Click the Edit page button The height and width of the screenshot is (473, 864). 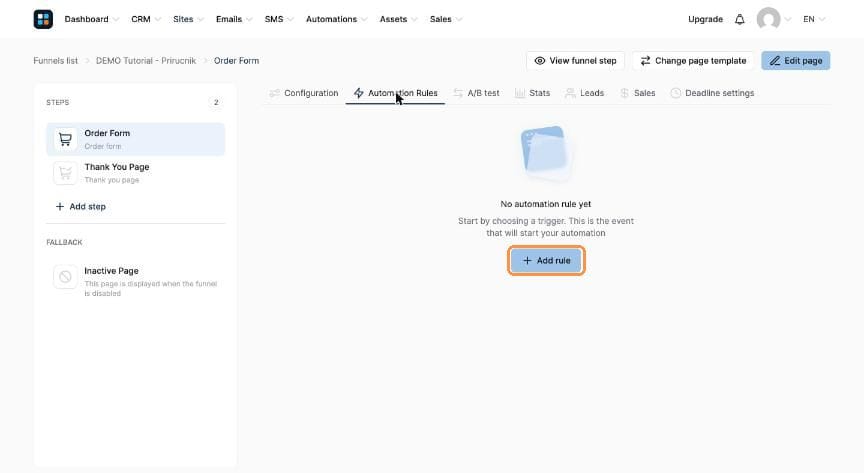(796, 61)
